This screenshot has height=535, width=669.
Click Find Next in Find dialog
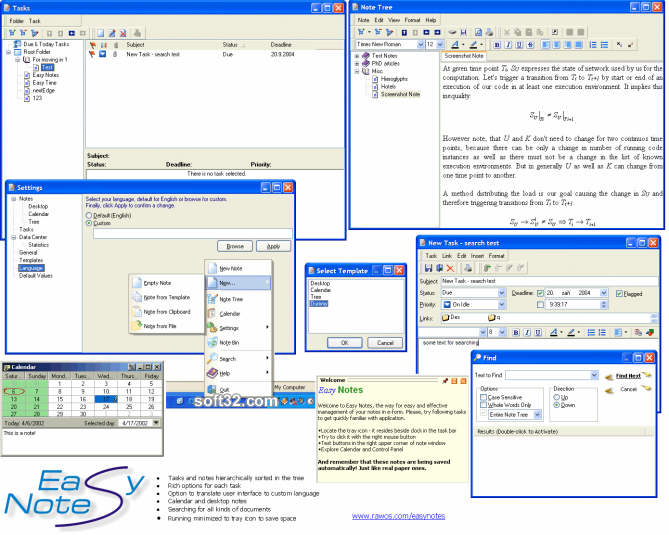tap(628, 376)
